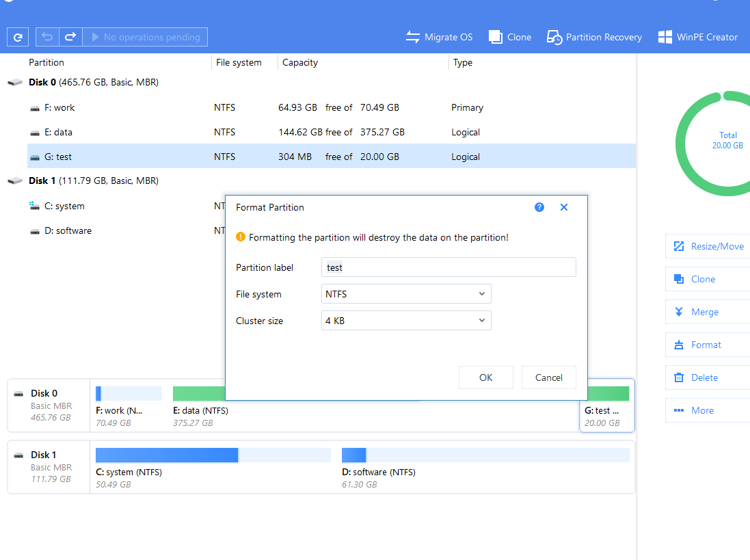Confirm format with OK button

[486, 377]
